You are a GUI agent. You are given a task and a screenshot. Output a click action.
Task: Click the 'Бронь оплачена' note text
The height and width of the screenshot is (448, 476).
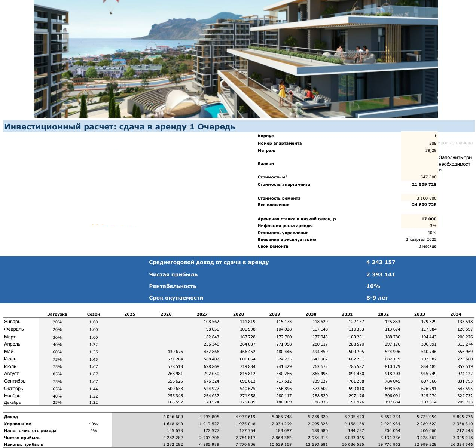pos(455,143)
